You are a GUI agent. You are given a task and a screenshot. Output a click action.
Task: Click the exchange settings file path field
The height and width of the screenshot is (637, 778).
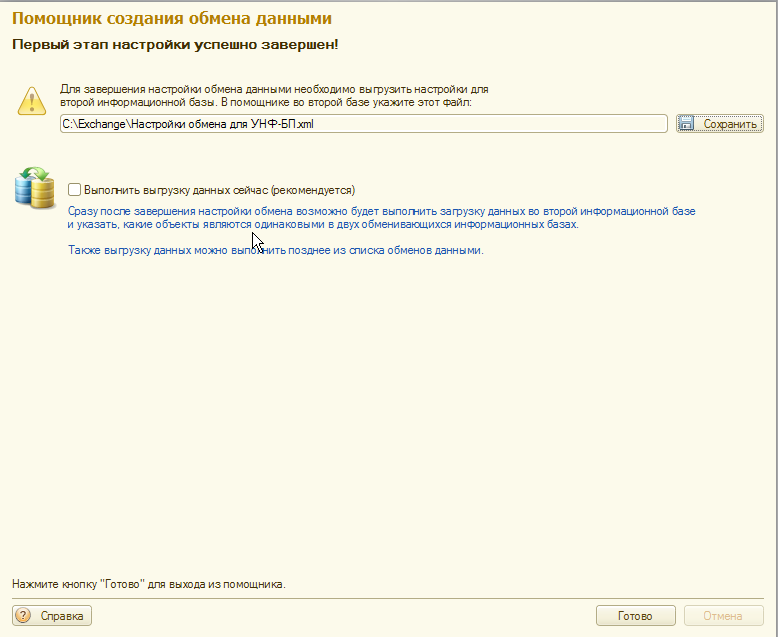[364, 124]
